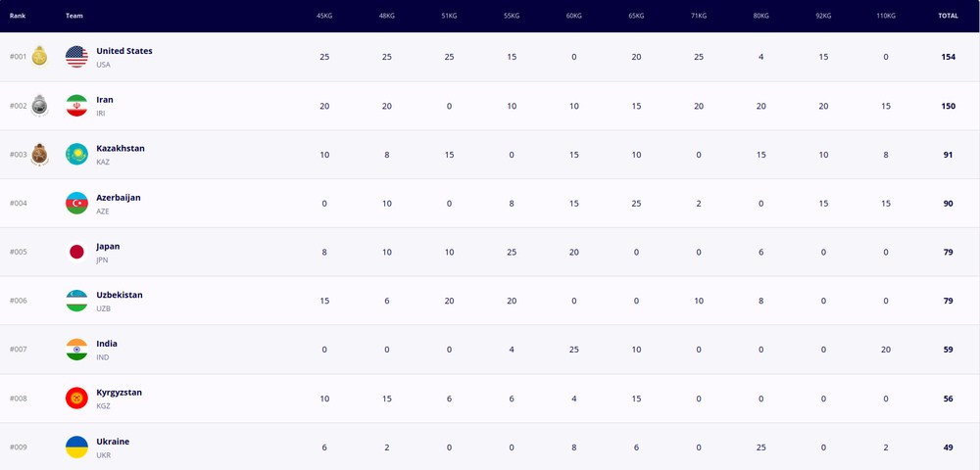Screen dimensions: 980x470
Task: Click the India flag icon
Action: coord(76,350)
